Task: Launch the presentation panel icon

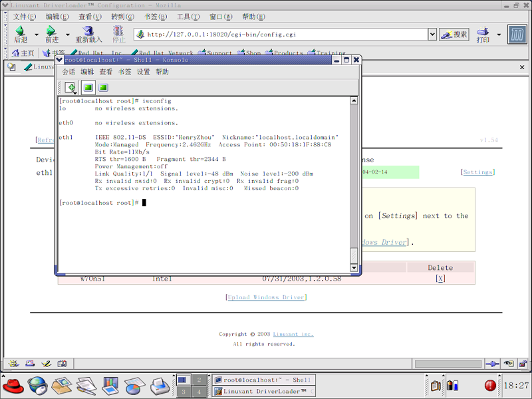Action: pos(110,386)
